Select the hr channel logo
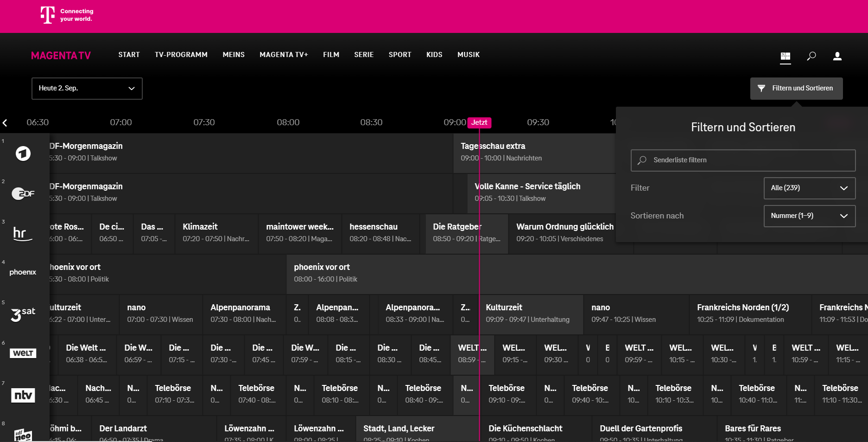Image resolution: width=868 pixels, height=442 pixels. pos(23,233)
